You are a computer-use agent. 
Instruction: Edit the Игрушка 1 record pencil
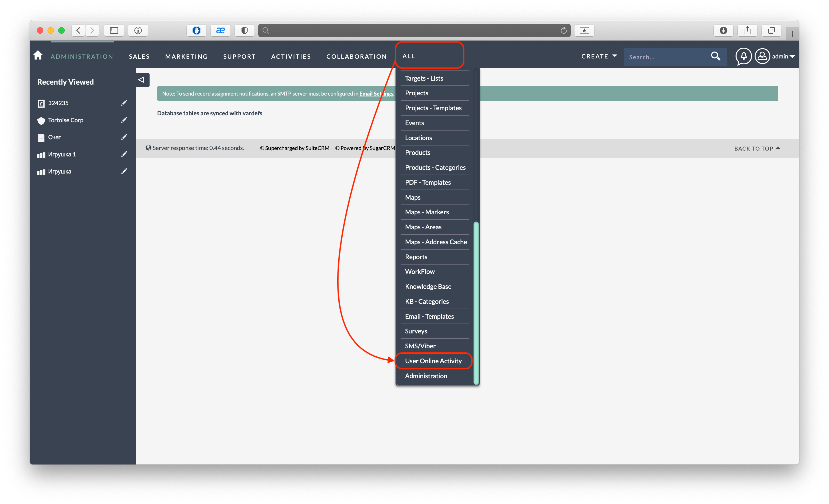coord(124,154)
